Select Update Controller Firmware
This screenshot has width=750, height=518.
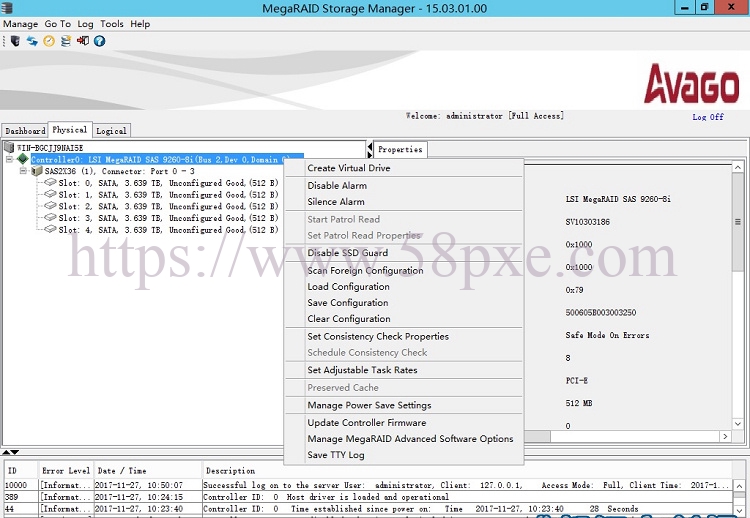(x=404, y=423)
